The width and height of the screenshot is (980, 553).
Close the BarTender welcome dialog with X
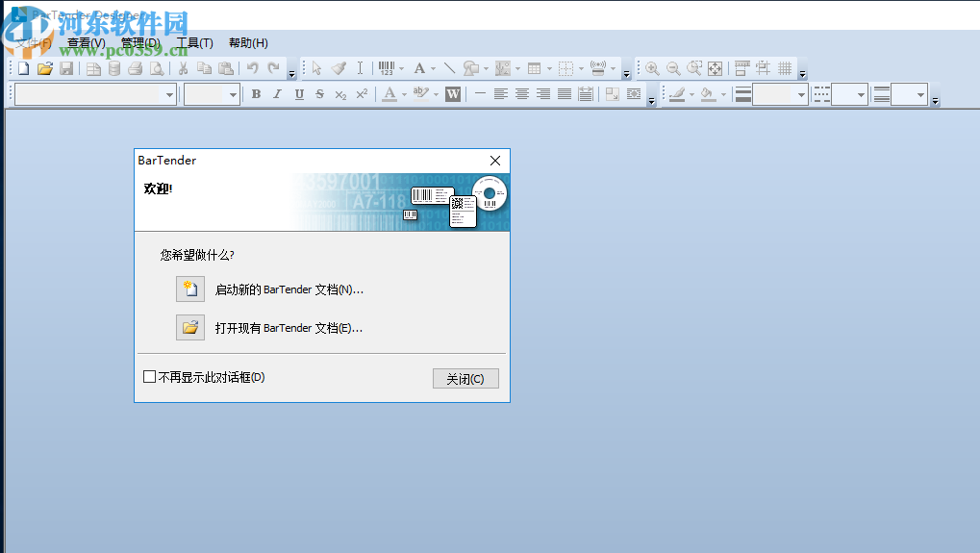[495, 161]
